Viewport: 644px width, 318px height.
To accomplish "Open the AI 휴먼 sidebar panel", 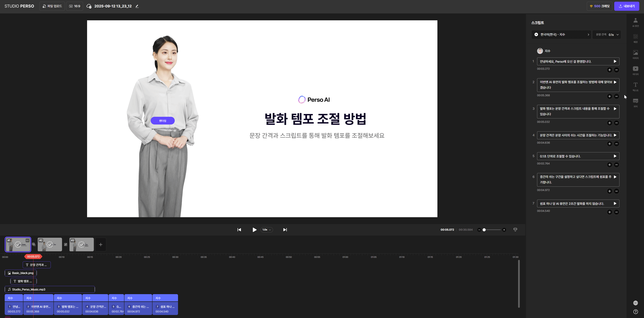I will 635,22.
